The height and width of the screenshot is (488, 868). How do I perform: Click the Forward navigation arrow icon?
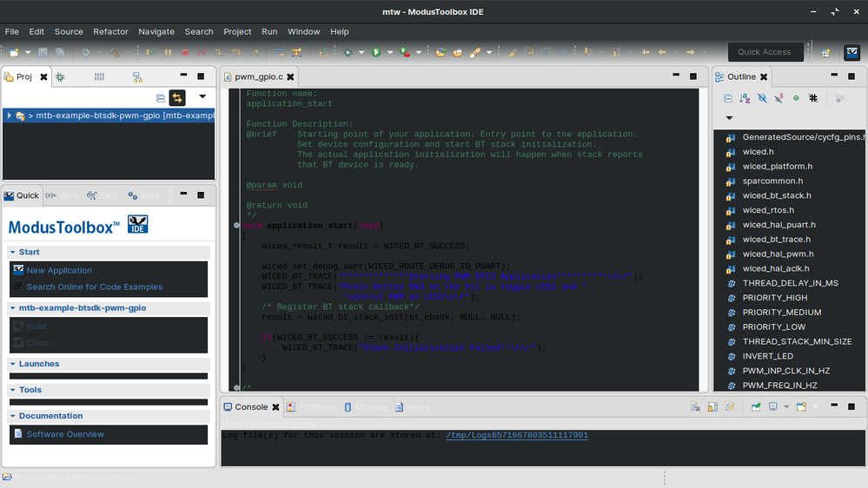[x=690, y=52]
